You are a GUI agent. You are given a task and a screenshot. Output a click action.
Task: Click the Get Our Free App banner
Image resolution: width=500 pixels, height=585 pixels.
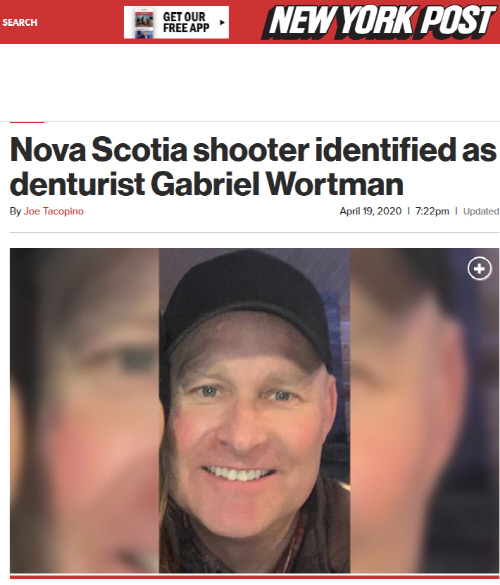(176, 22)
